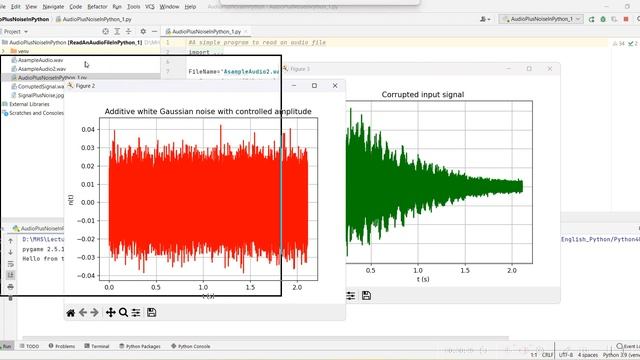Select AsampleAudio.wav in project tree
Screen dimensions: 640x360
pos(40,60)
